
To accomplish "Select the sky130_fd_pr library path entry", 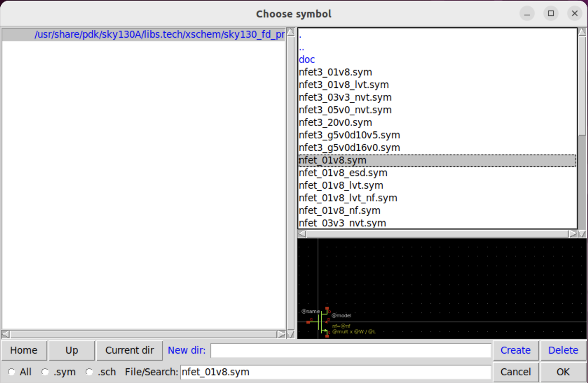I will click(144, 35).
